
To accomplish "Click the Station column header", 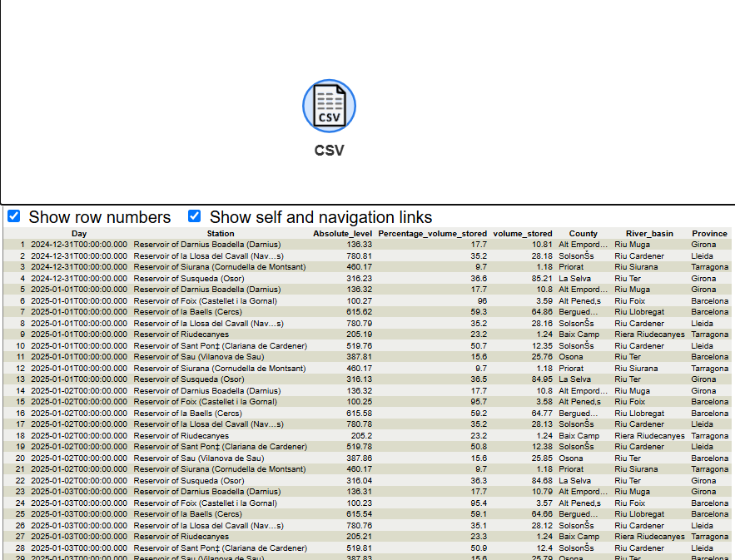I will 221,234.
